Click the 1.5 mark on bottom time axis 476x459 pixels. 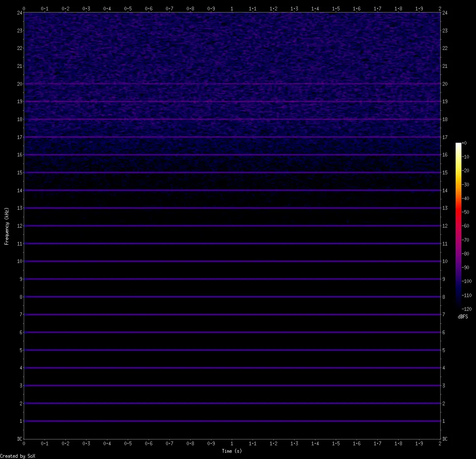tap(336, 444)
